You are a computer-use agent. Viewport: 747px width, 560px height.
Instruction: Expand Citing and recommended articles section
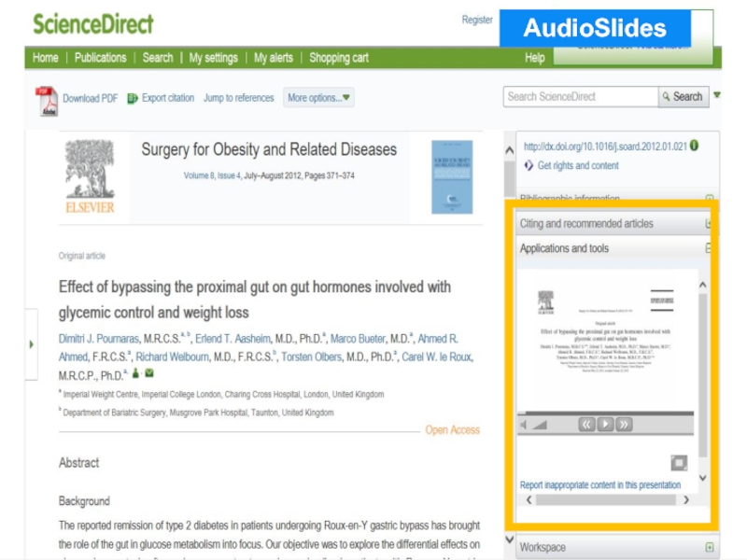[x=708, y=223]
